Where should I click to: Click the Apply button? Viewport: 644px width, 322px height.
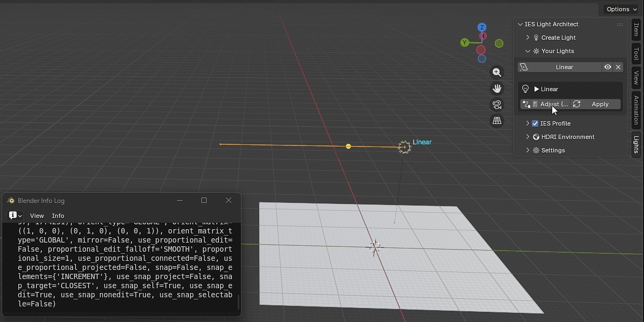click(595, 104)
